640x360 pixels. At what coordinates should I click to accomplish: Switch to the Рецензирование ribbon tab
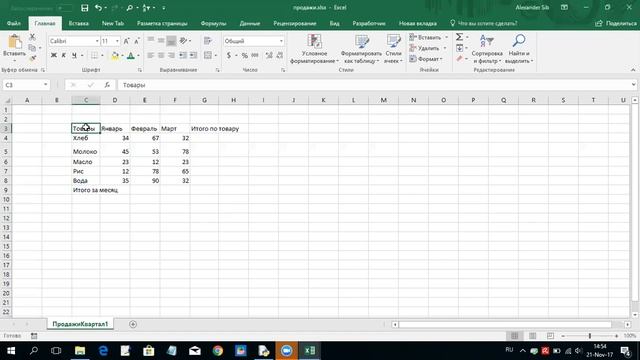[295, 23]
